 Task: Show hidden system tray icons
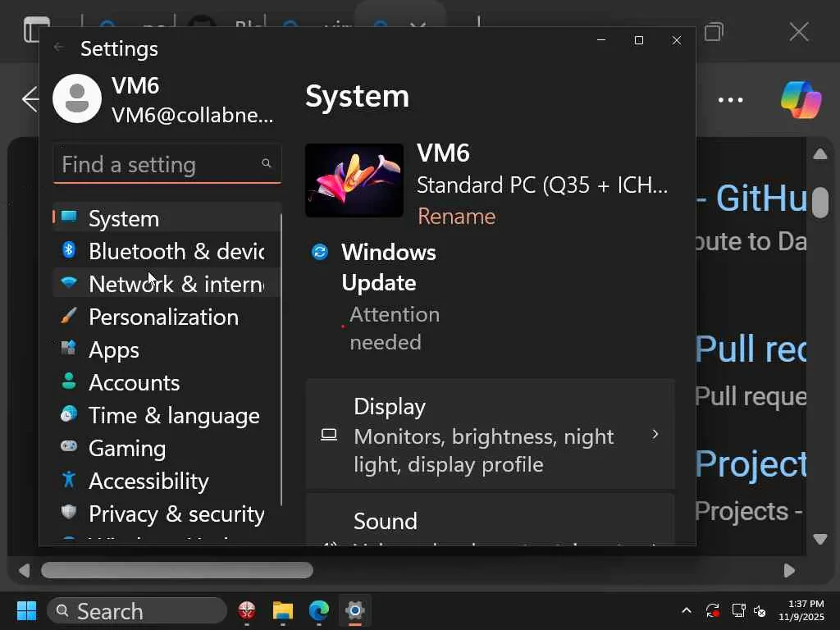(x=687, y=611)
